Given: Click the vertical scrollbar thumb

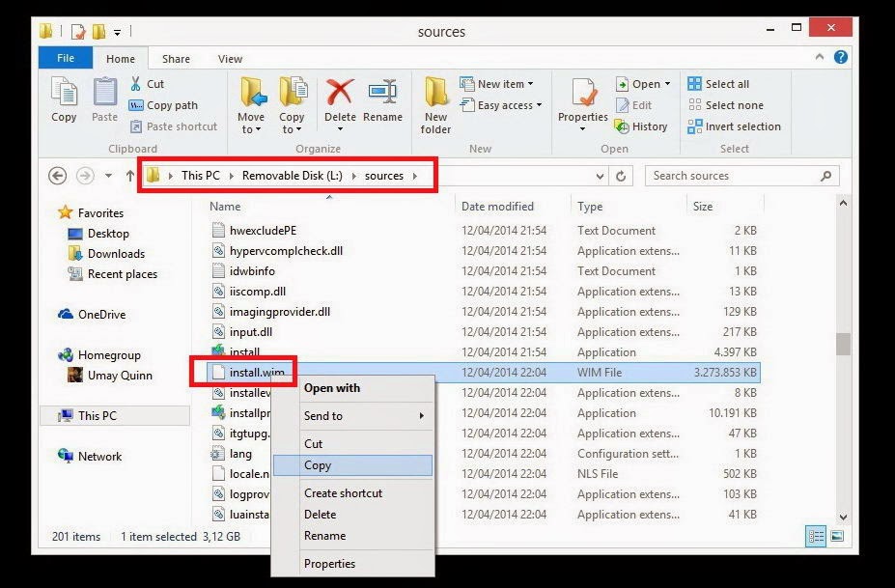Looking at the screenshot, I should click(843, 344).
